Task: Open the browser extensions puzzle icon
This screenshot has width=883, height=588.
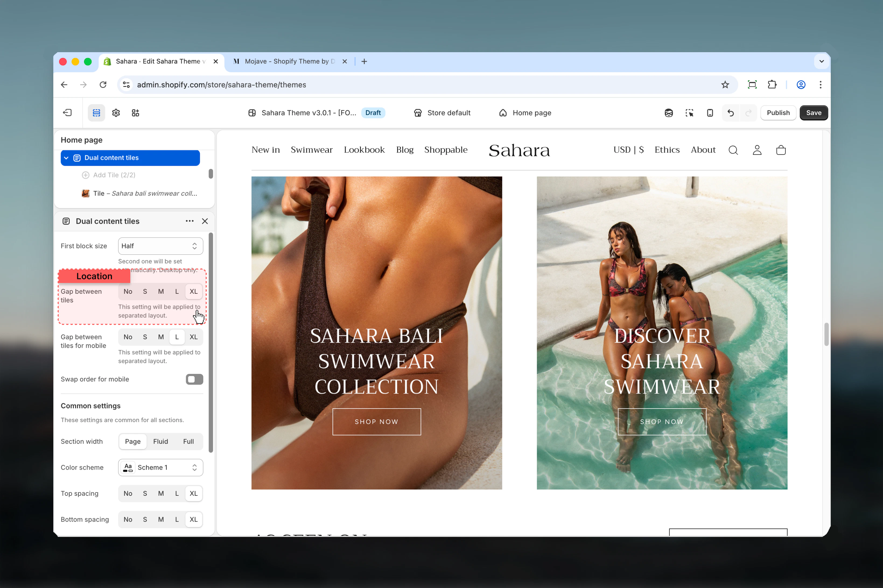Action: click(x=772, y=85)
